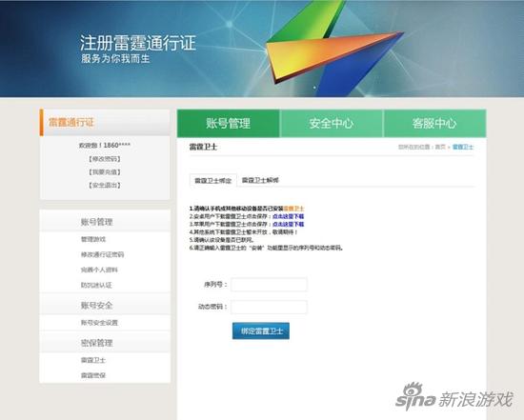524x420 pixels.
Task: Click the 【修改密码】 link
Action: [x=105, y=159]
